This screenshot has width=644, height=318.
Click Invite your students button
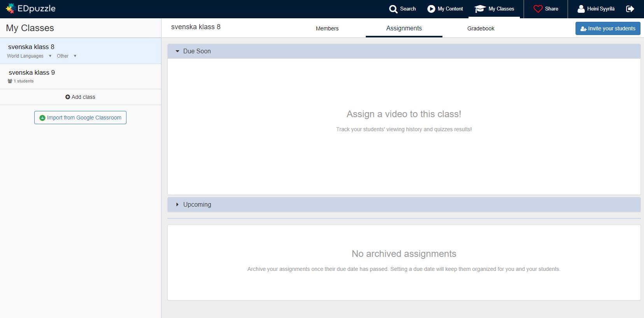[x=607, y=28]
